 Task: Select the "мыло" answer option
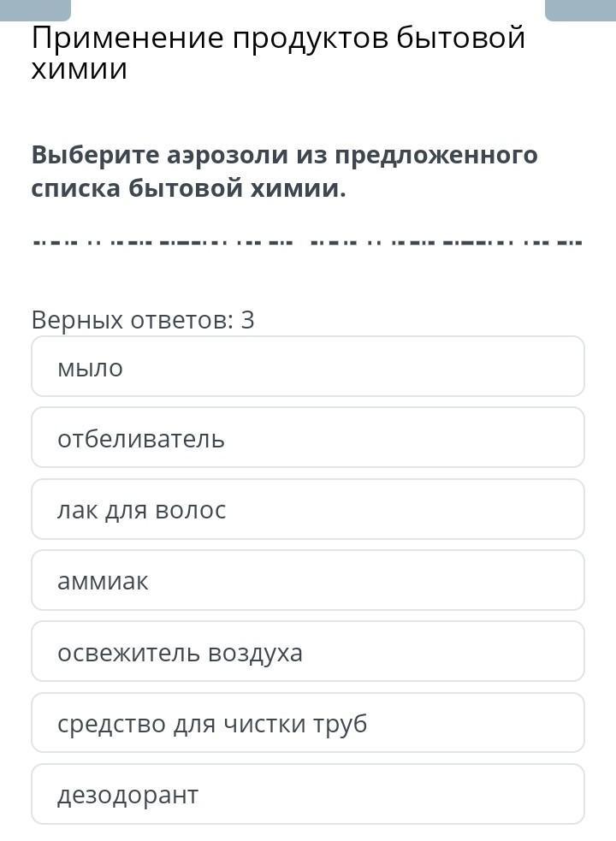coord(308,367)
